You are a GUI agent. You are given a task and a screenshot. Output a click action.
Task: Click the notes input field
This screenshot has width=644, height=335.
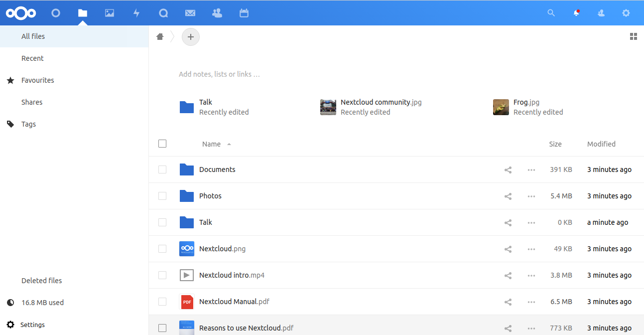[219, 74]
